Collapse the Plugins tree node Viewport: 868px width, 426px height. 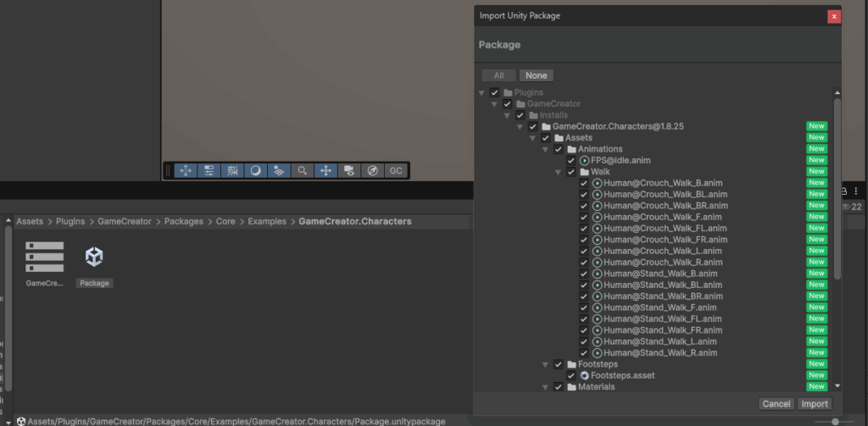click(x=481, y=93)
